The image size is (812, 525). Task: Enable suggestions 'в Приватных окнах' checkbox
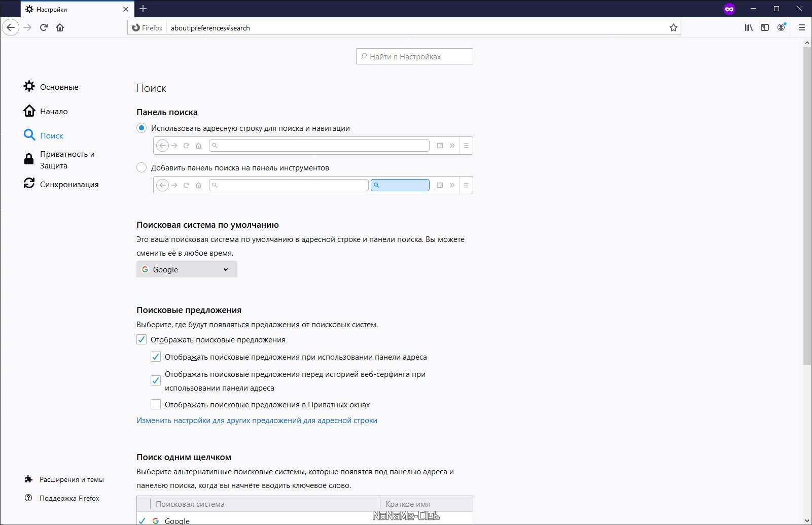[x=156, y=404]
